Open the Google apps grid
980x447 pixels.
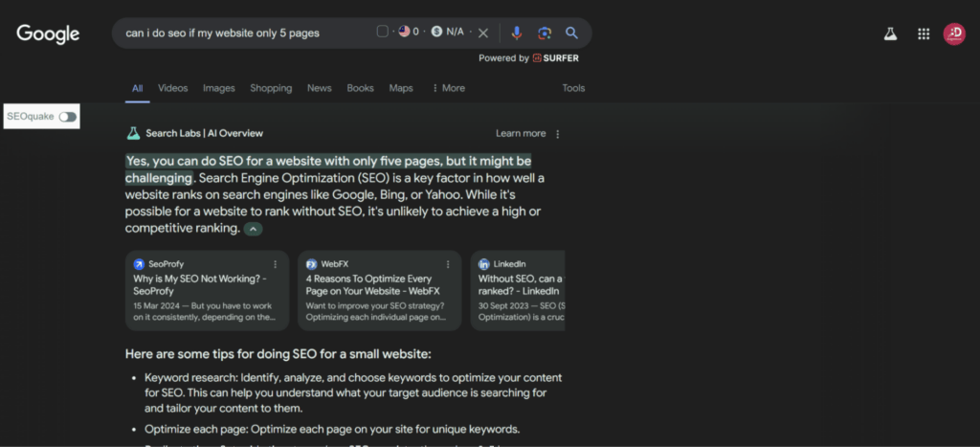pos(924,34)
